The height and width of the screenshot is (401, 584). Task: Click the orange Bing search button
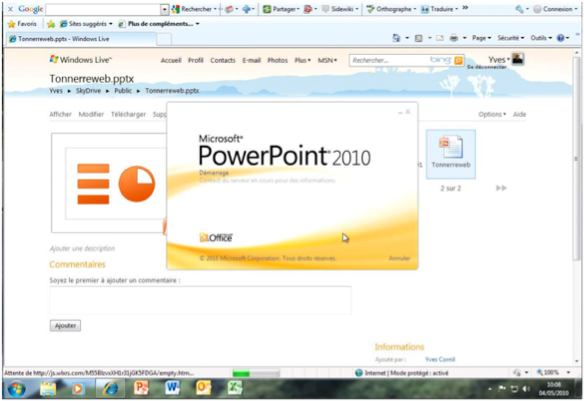pyautogui.click(x=458, y=60)
